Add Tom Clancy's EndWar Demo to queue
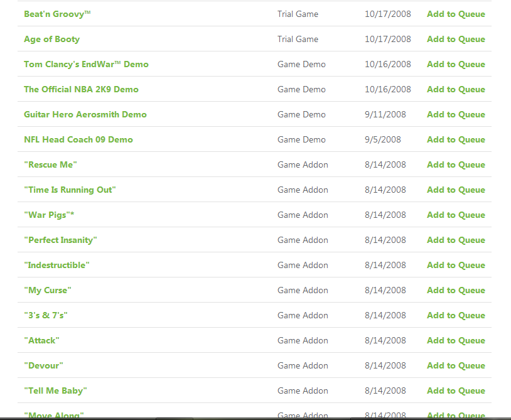The image size is (511, 420). pos(456,64)
